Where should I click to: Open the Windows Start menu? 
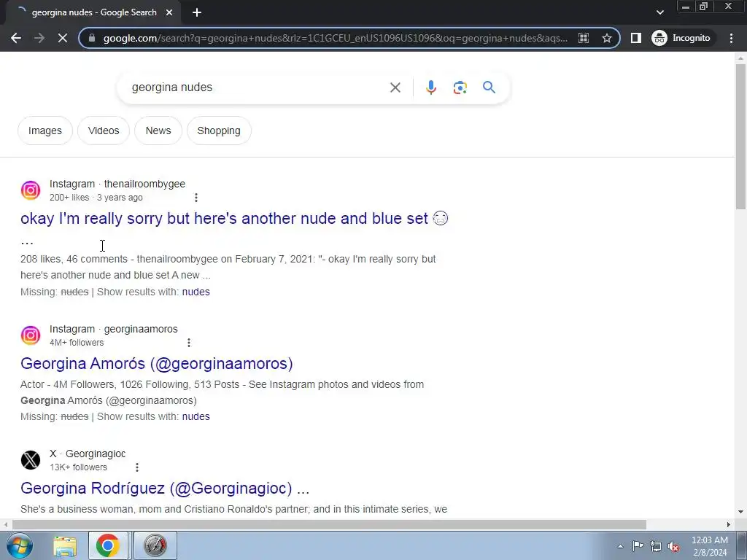coord(19,545)
